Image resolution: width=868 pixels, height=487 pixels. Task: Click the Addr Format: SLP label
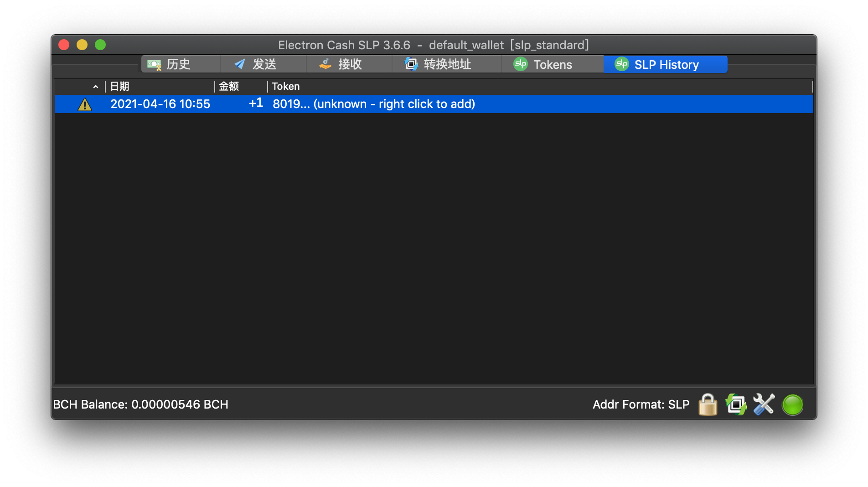[x=641, y=404]
